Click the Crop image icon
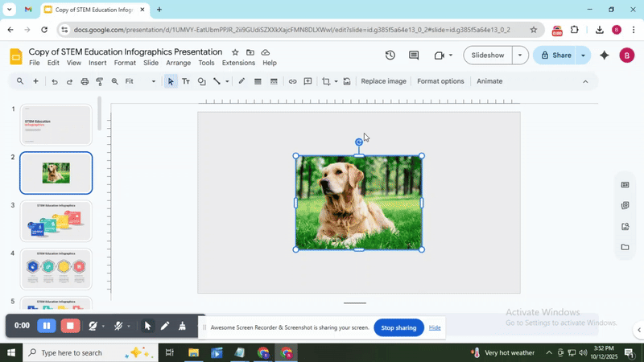The image size is (644, 362). (x=326, y=81)
